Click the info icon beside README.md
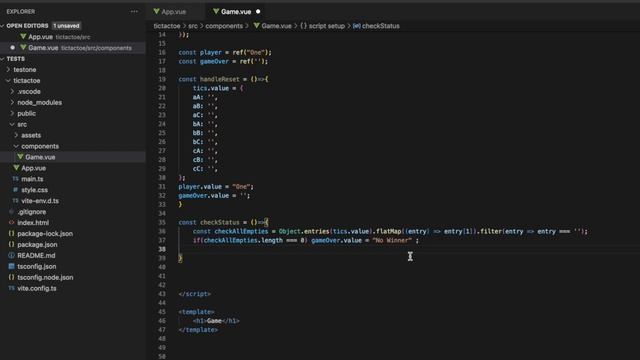This screenshot has height=360, width=640. [x=11, y=256]
